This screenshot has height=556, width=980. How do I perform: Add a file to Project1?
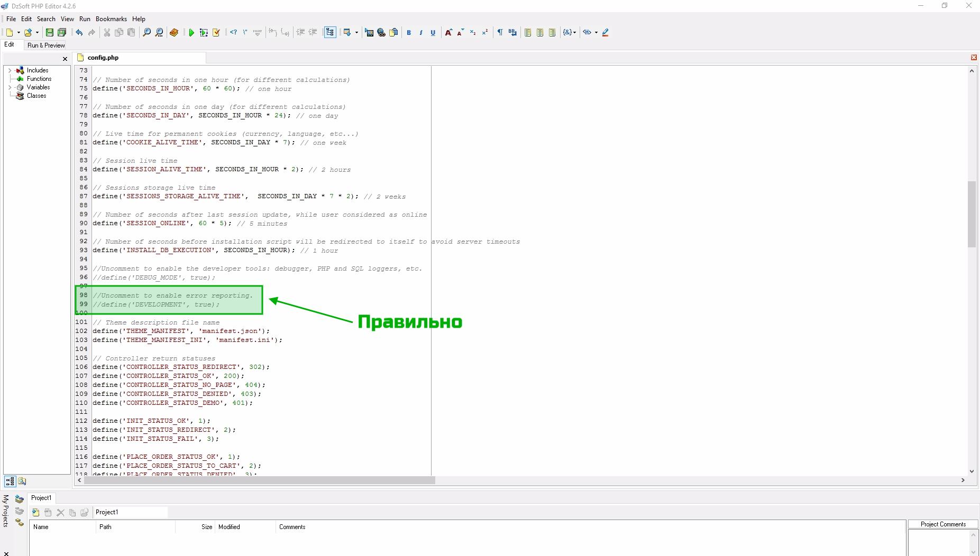point(35,512)
